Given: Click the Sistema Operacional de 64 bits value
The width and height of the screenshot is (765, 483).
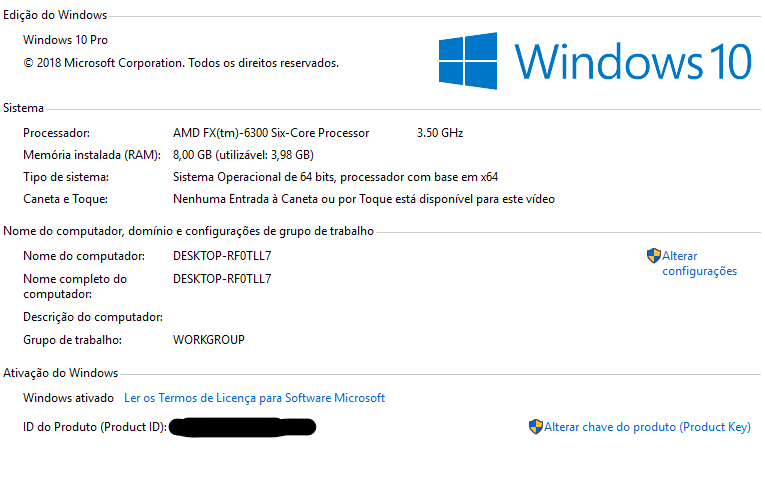Looking at the screenshot, I should point(335,177).
